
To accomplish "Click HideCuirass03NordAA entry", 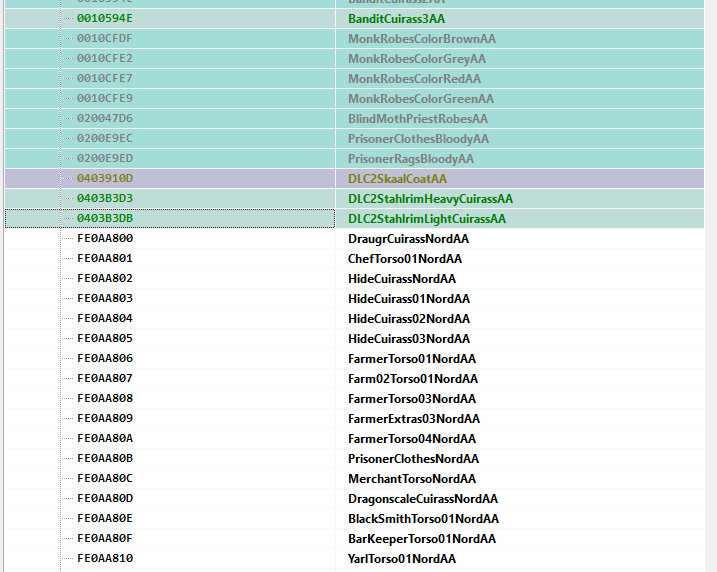I will click(x=409, y=338).
